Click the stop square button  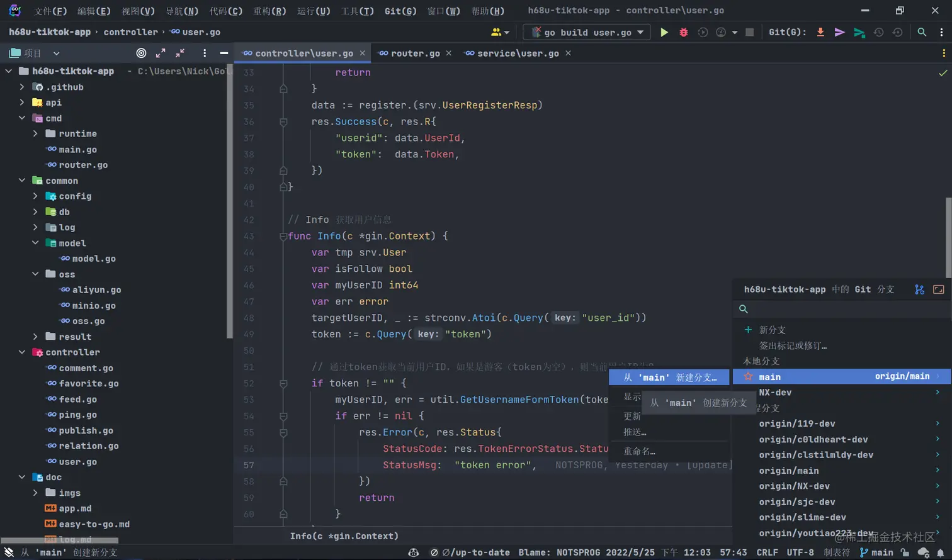click(749, 32)
